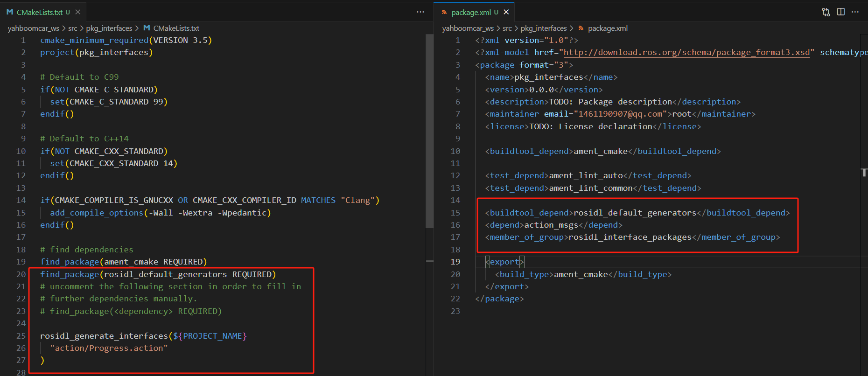Click the project(pkg_interfaces) line
868x376 pixels.
click(x=97, y=52)
